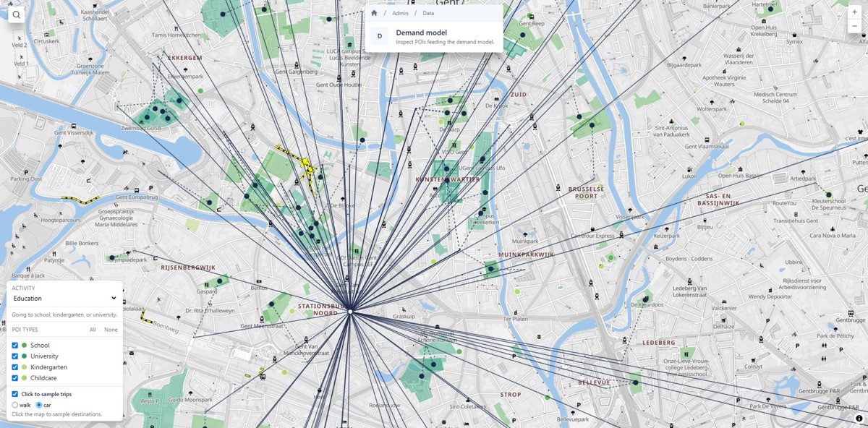Zoom in with the plus button
Screen dimensions: 868x428
855,12
